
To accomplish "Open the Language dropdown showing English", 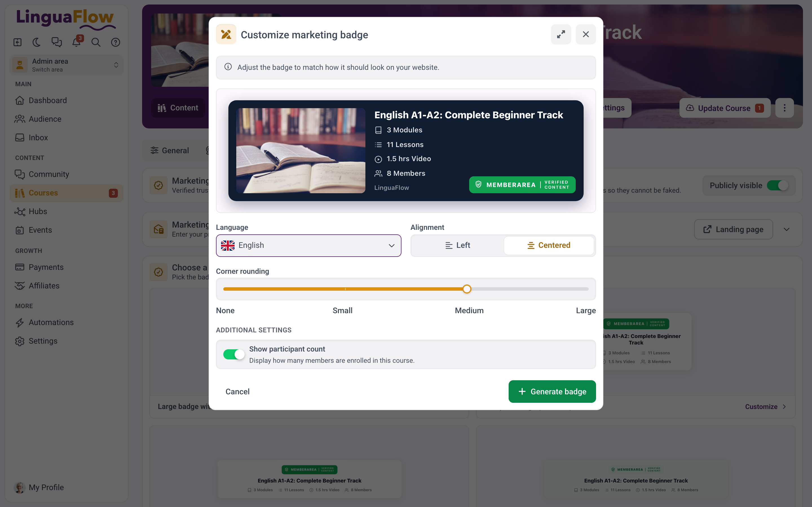I will point(308,245).
